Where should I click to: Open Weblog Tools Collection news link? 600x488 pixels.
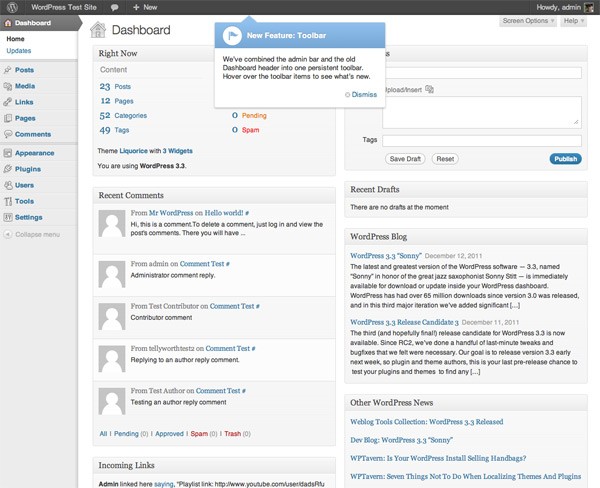427,422
